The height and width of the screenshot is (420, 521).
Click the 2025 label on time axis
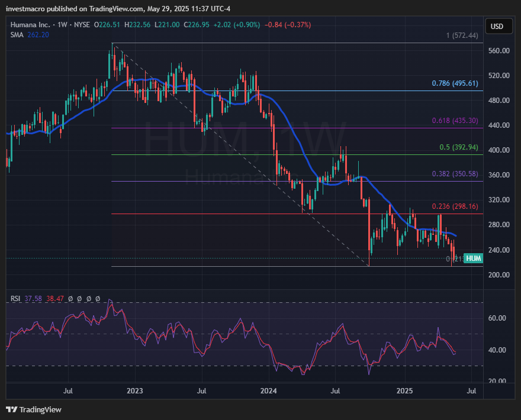[x=404, y=391]
